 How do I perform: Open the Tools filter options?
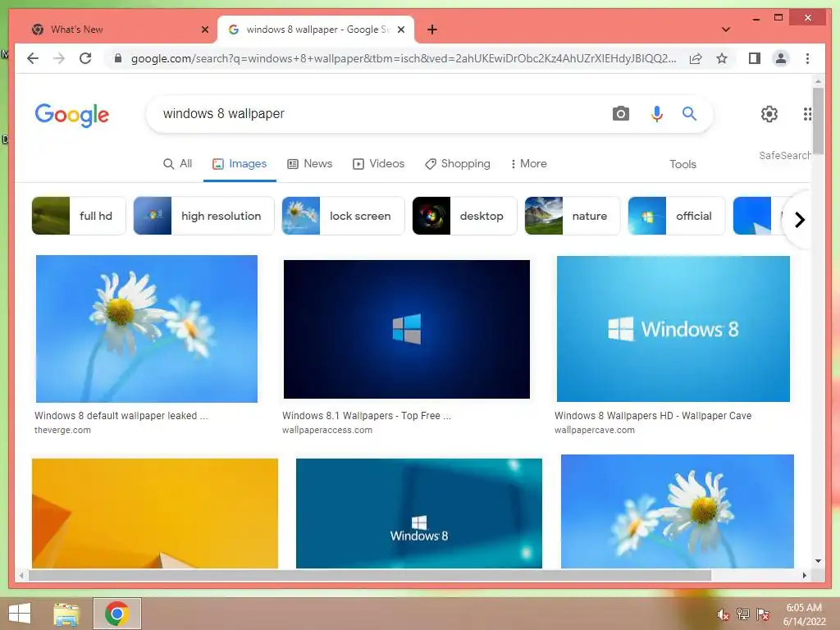point(682,164)
